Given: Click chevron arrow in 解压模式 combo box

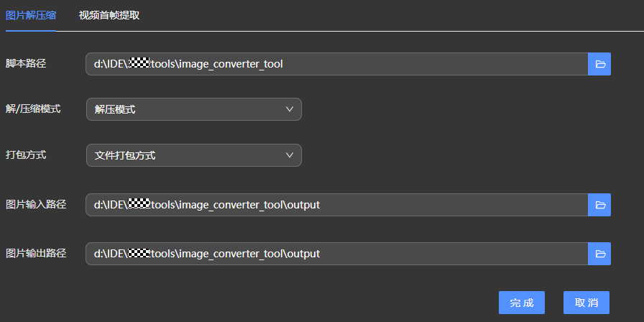Looking at the screenshot, I should click(x=290, y=109).
